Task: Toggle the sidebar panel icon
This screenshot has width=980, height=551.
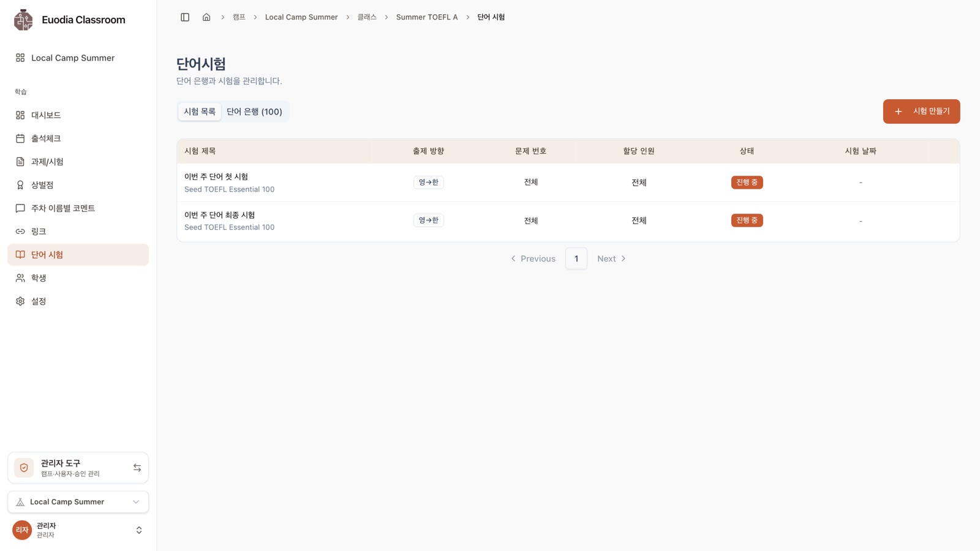Action: coord(185,17)
